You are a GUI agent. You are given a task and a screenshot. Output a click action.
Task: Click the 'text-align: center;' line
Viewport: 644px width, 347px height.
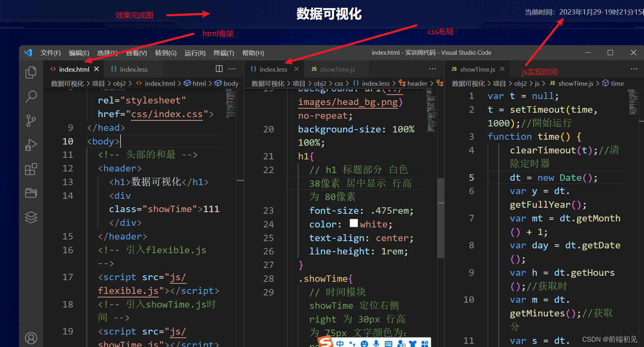[x=361, y=238]
